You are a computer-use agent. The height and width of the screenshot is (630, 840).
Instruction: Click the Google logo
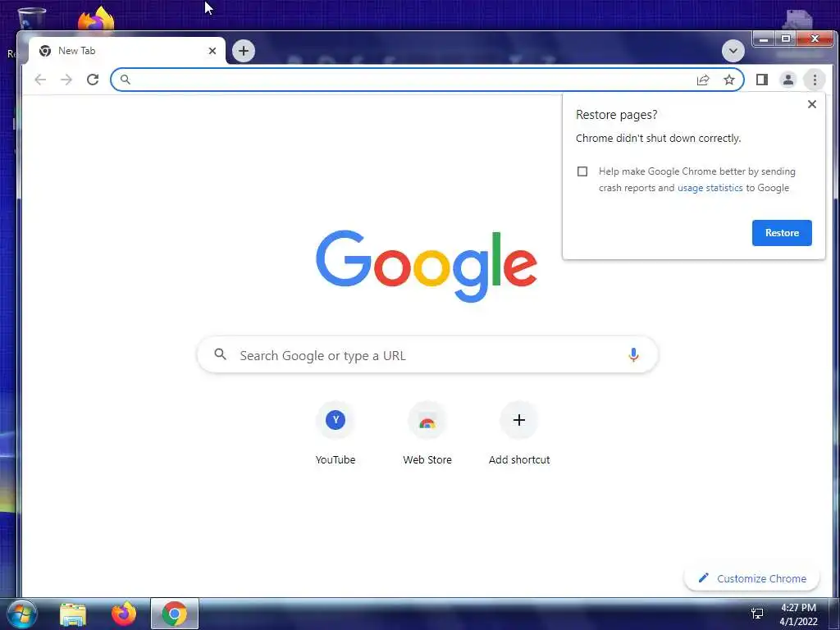pyautogui.click(x=427, y=267)
